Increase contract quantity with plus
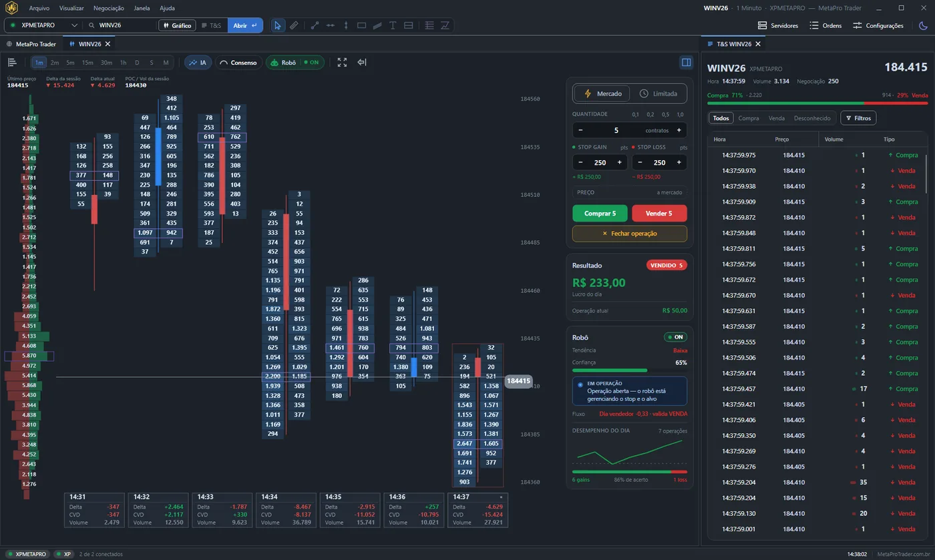This screenshot has width=935, height=560. pos(679,130)
